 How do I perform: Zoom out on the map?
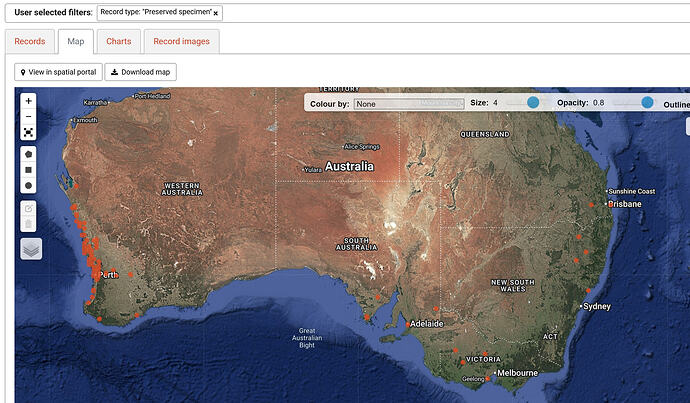(x=29, y=117)
